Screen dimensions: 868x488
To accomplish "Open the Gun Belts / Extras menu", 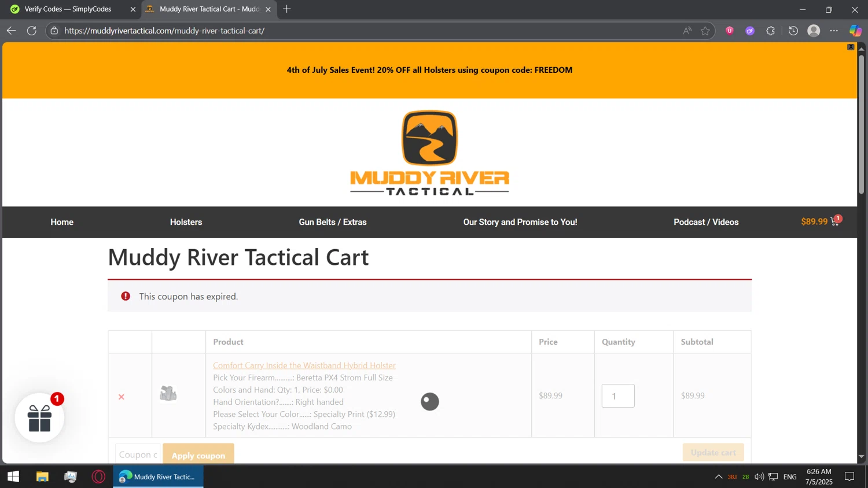I will tap(333, 222).
